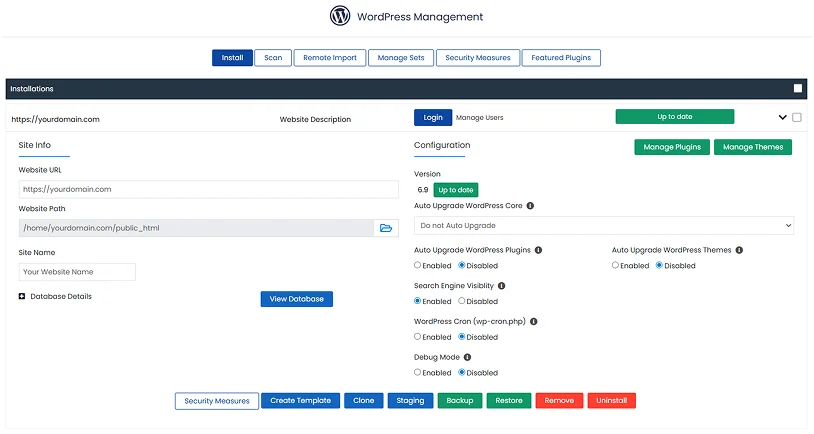
Task: Click the red Uninstall button
Action: tap(612, 400)
